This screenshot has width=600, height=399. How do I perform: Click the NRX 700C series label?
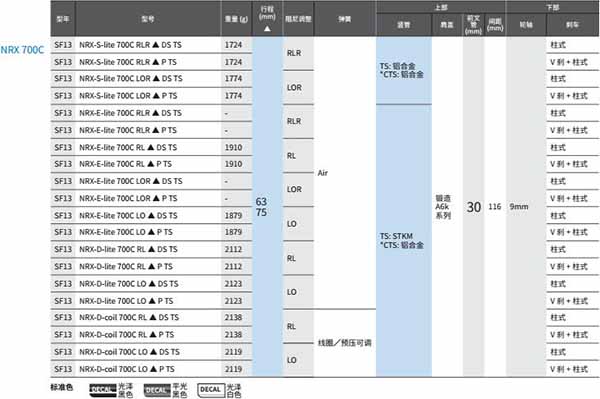point(22,50)
